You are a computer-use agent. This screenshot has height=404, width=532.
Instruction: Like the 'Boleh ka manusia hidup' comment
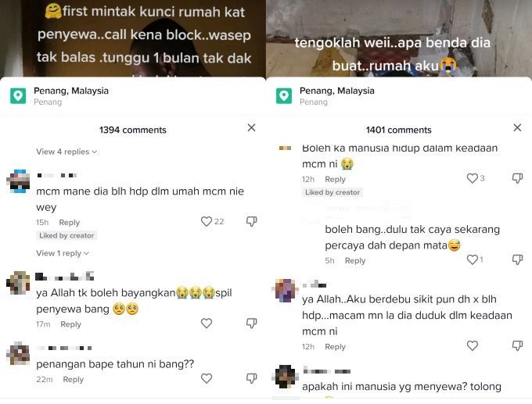(473, 178)
